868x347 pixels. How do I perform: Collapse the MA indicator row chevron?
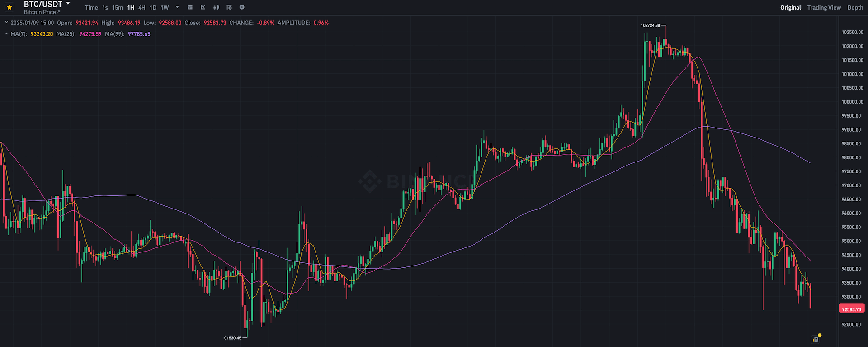(x=6, y=33)
